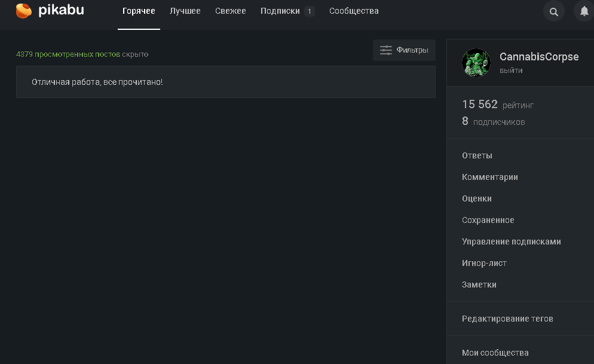This screenshot has height=364, width=594.
Task: Go to the Оценки page
Action: click(477, 198)
